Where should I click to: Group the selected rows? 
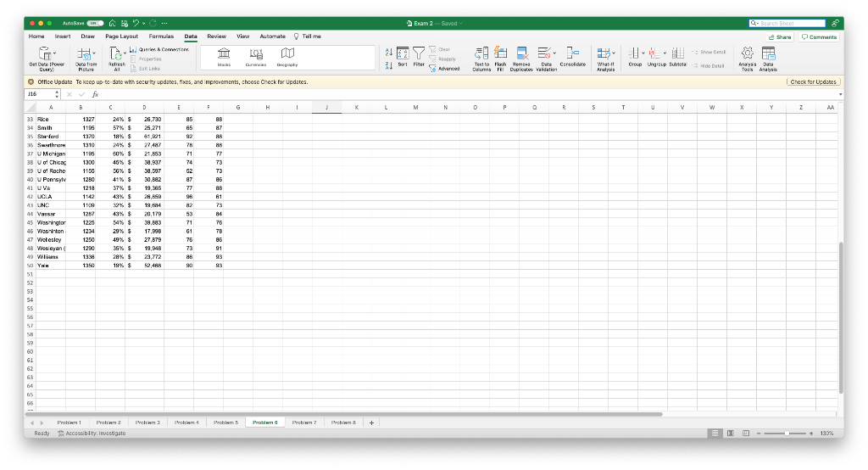pos(634,57)
